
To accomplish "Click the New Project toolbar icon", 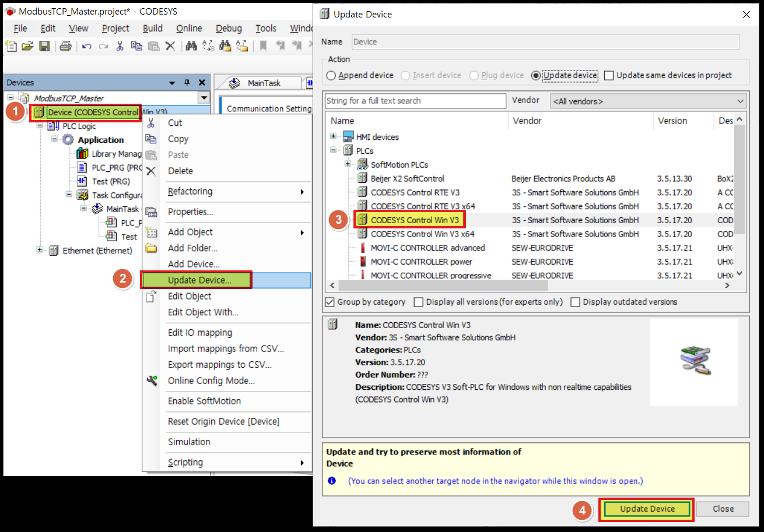I will (10, 46).
